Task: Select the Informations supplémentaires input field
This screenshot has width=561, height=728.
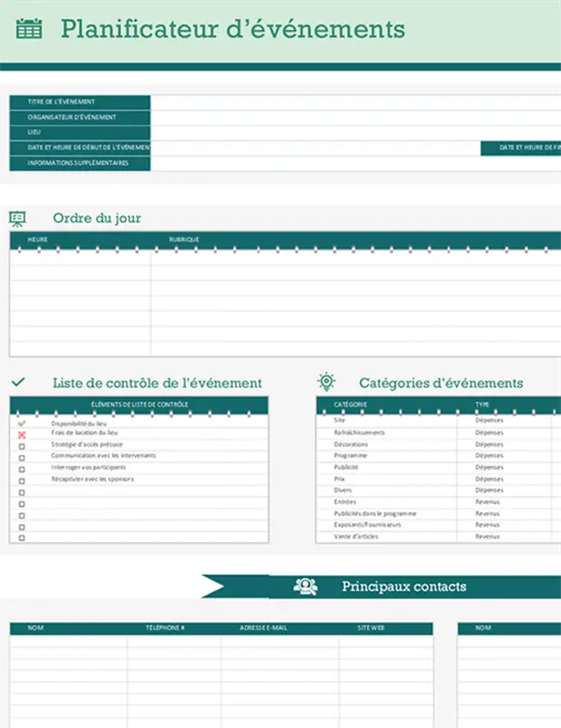Action: [355, 163]
